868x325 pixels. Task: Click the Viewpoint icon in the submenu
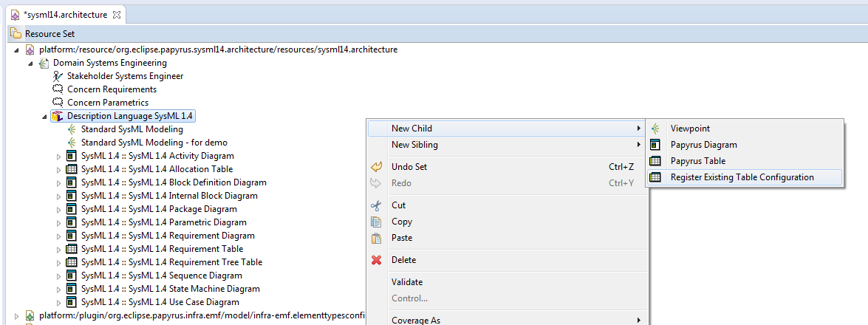tap(655, 129)
